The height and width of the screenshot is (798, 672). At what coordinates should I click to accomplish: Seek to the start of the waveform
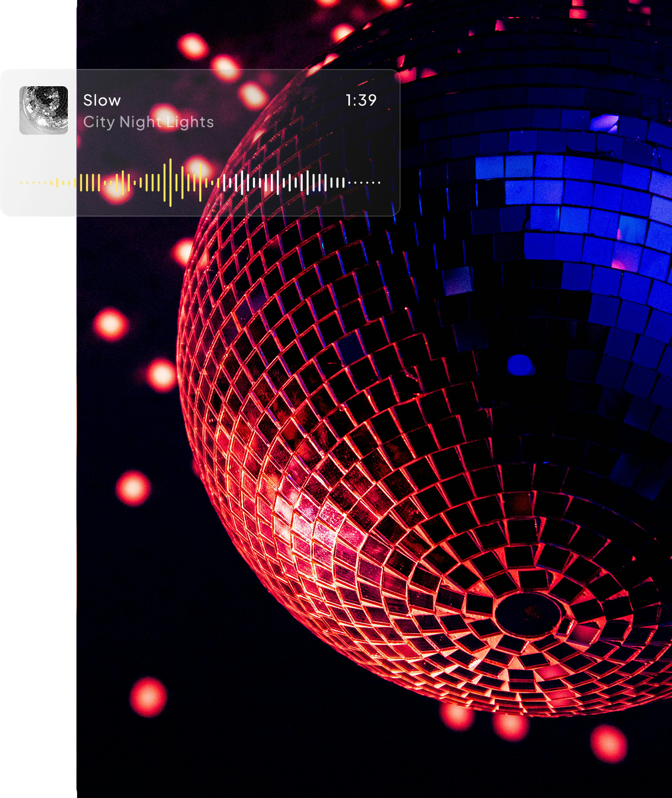click(x=22, y=183)
